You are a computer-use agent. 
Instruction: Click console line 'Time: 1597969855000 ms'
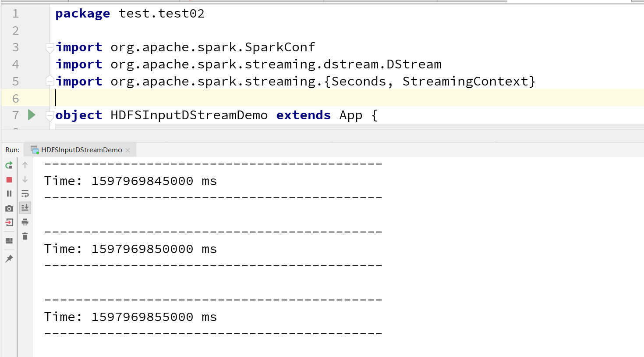131,317
